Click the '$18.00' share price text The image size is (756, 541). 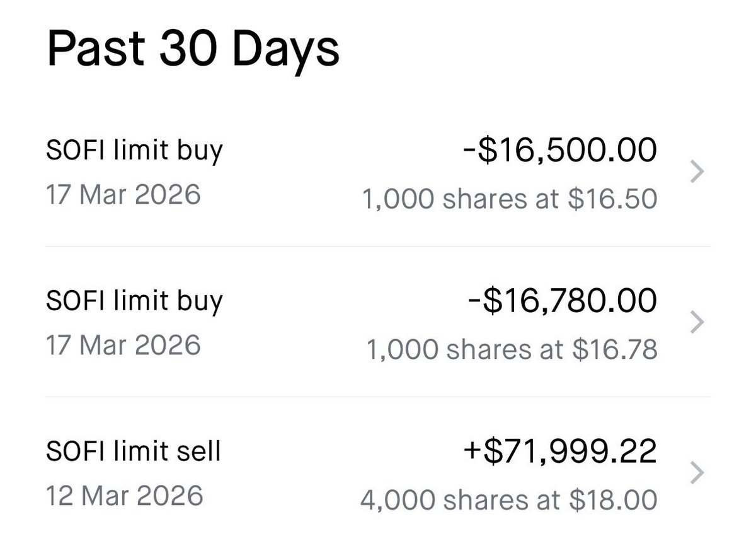[613, 500]
